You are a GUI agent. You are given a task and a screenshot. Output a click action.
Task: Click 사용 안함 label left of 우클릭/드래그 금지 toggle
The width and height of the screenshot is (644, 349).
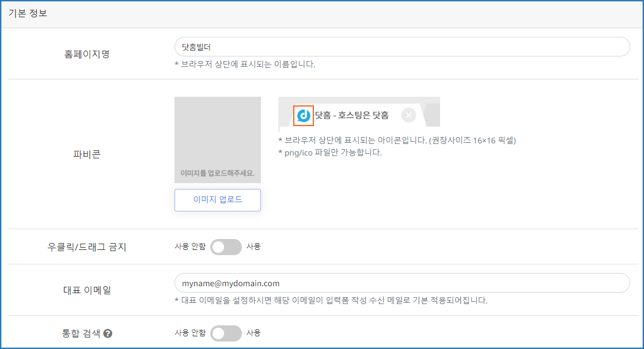pyautogui.click(x=190, y=246)
